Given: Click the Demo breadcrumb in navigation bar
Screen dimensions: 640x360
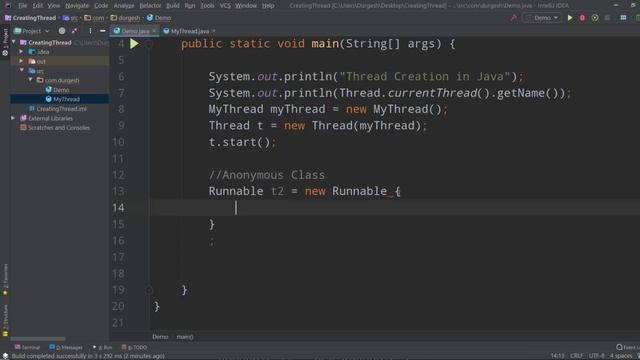Looking at the screenshot, I should [159, 18].
